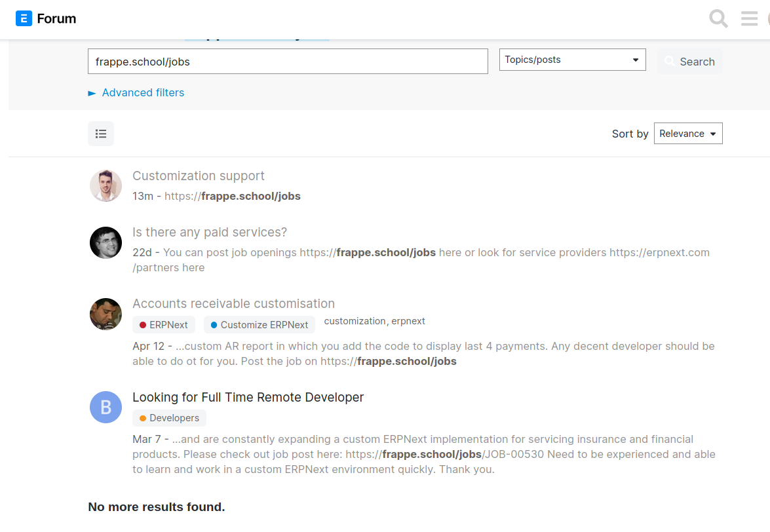This screenshot has height=532, width=770.
Task: Open the Customization support topic
Action: click(199, 176)
